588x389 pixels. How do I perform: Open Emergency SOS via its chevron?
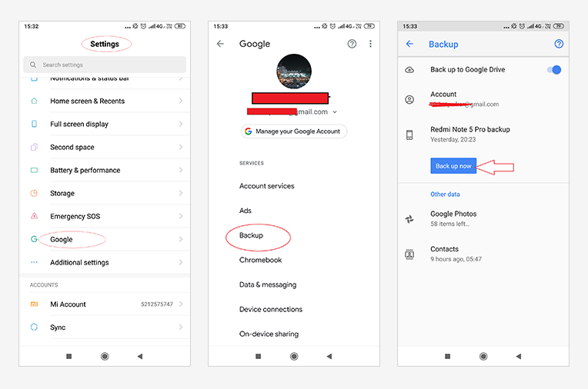181,216
